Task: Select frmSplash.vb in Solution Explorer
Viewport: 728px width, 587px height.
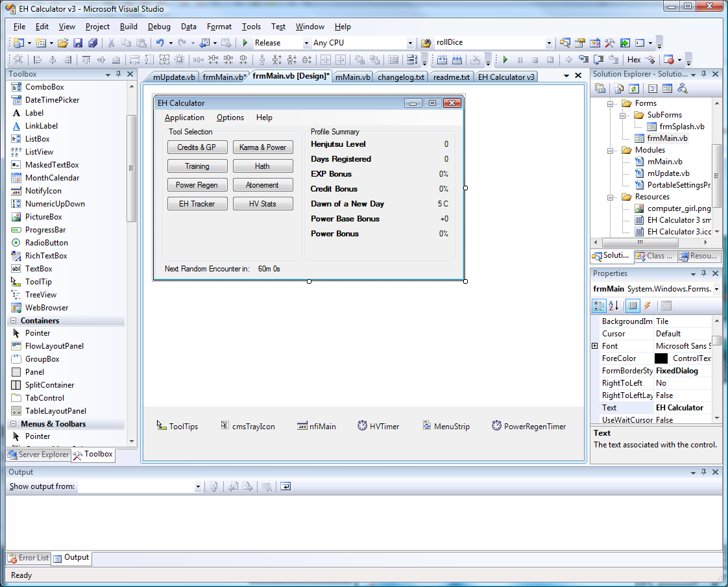Action: [676, 127]
